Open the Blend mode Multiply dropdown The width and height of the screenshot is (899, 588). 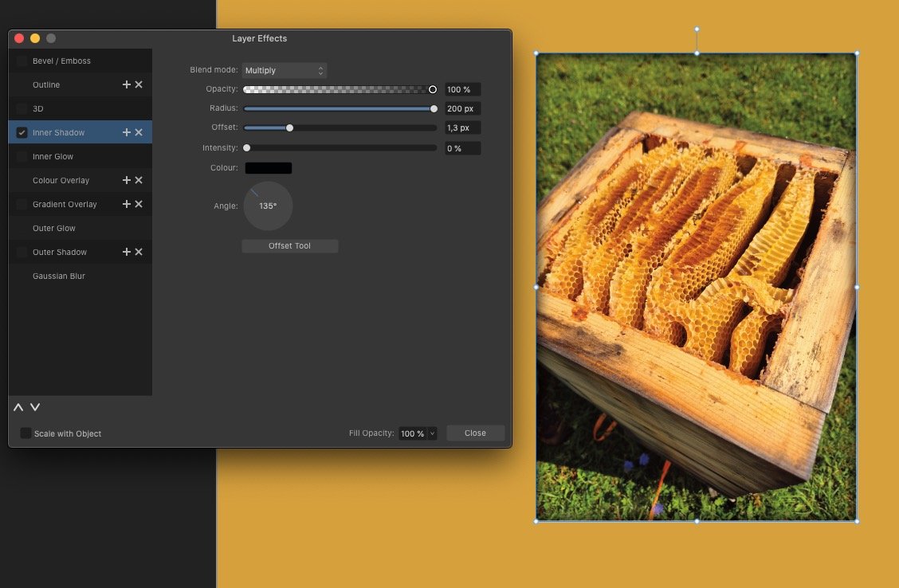(x=284, y=70)
